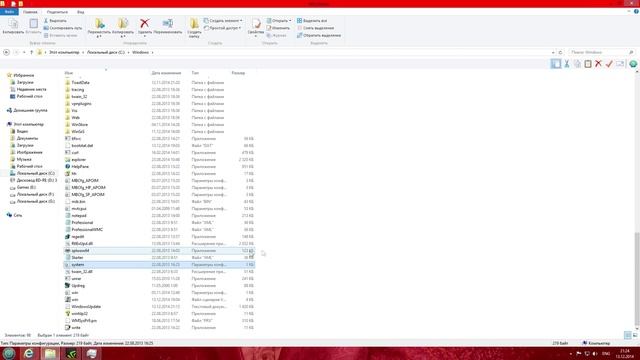640x360 pixels.
Task: Click Select none (Снять выделение) in ribbon
Action: point(315,28)
